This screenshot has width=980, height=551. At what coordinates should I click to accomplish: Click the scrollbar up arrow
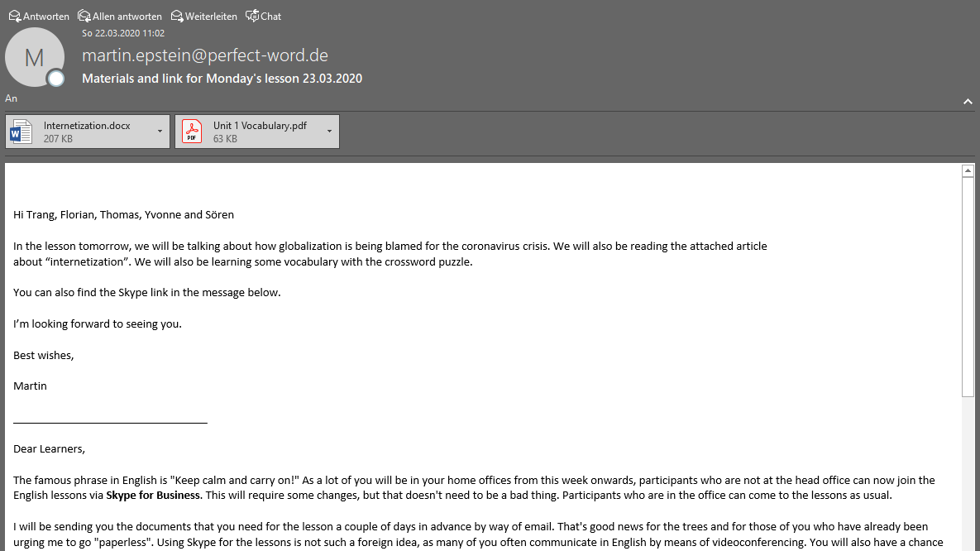pos(968,170)
